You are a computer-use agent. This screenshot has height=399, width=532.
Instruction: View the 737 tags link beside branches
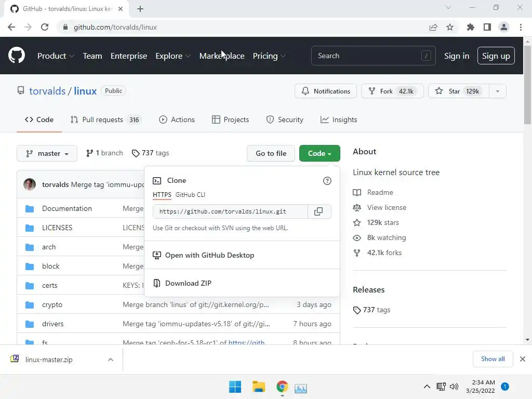click(x=150, y=153)
